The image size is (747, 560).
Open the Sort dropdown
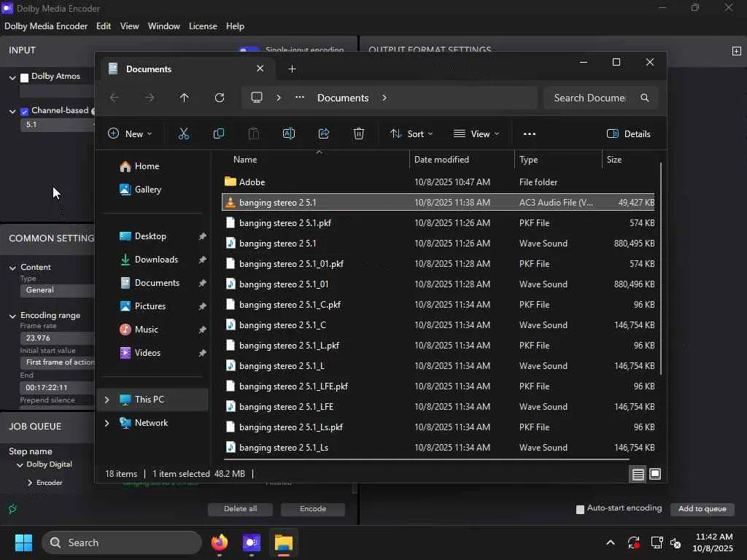tap(411, 134)
